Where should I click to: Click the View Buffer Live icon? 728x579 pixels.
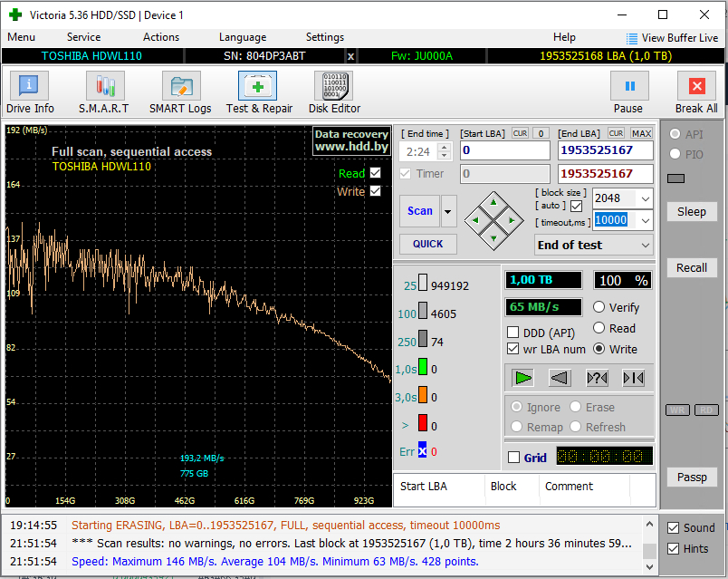tap(632, 38)
